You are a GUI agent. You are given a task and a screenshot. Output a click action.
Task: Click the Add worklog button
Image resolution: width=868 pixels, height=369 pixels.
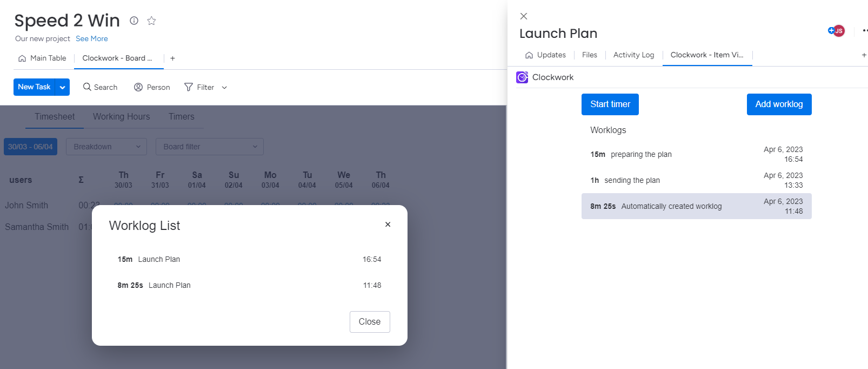click(x=779, y=104)
